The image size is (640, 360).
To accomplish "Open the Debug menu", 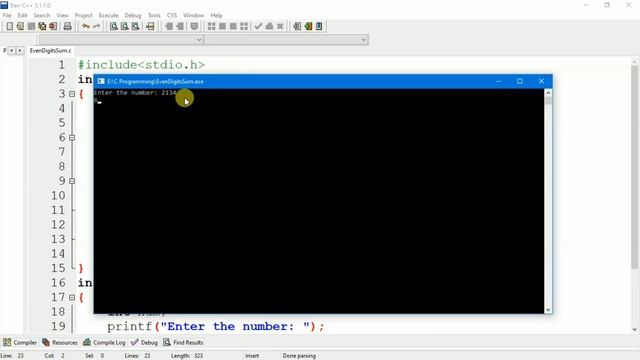I will point(133,16).
